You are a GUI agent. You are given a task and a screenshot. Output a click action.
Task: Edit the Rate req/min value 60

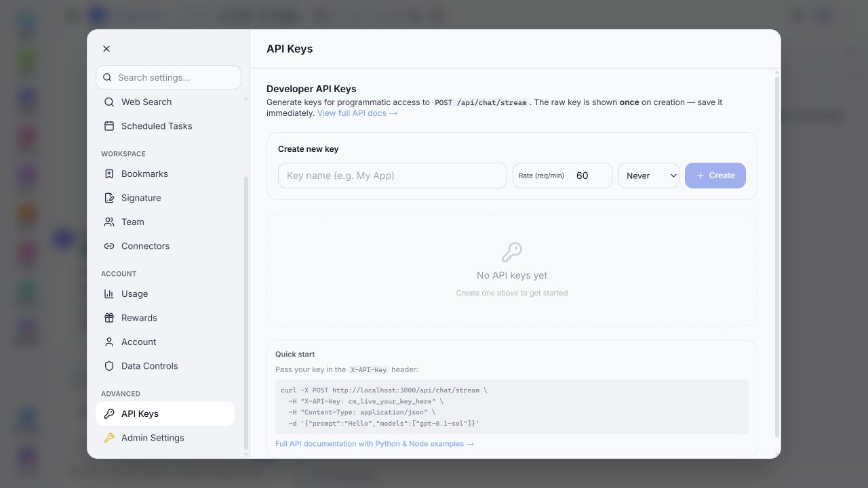(x=590, y=176)
